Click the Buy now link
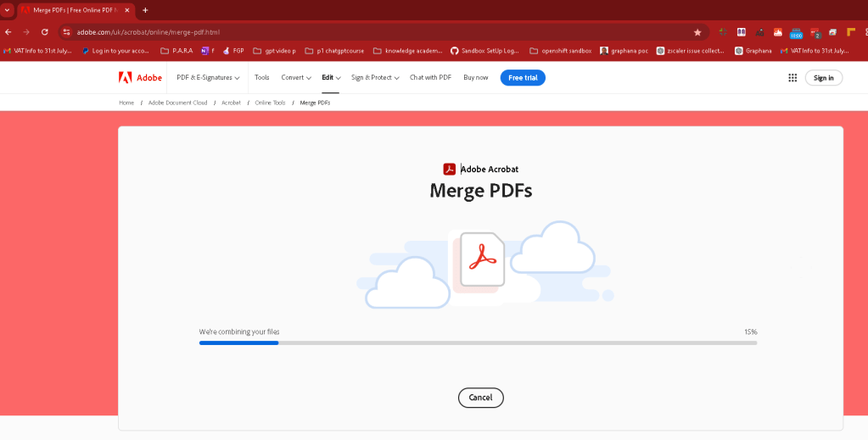Screen dimensions: 868x440 point(475,77)
